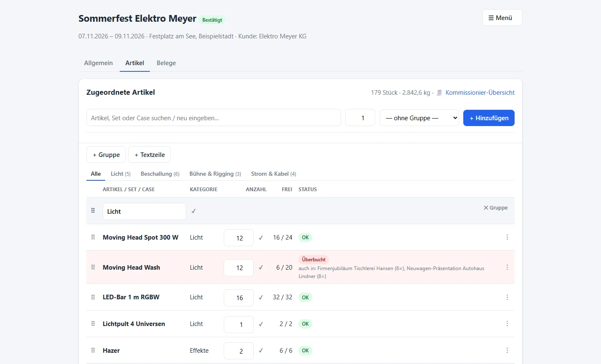Image resolution: width=601 pixels, height=364 pixels.
Task: Open the three-dot menu for Moving Head Spot 300 W
Action: coord(507,238)
